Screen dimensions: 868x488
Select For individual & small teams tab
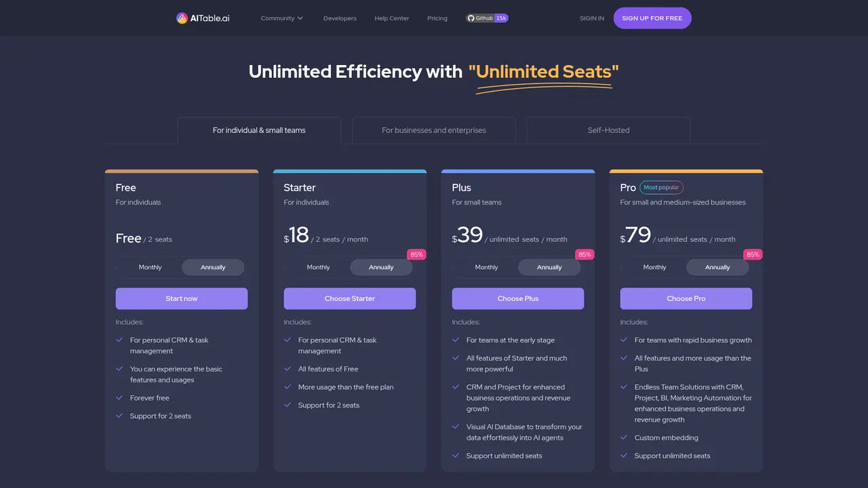[x=259, y=130]
